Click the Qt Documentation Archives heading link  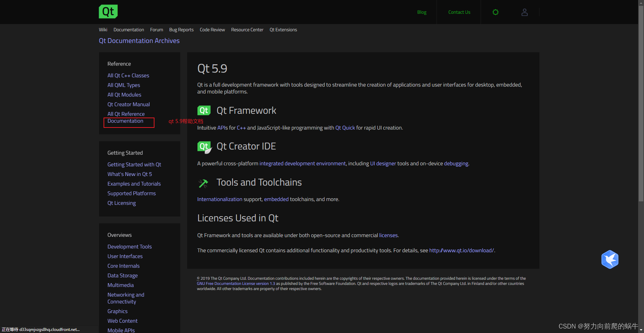[x=139, y=41]
